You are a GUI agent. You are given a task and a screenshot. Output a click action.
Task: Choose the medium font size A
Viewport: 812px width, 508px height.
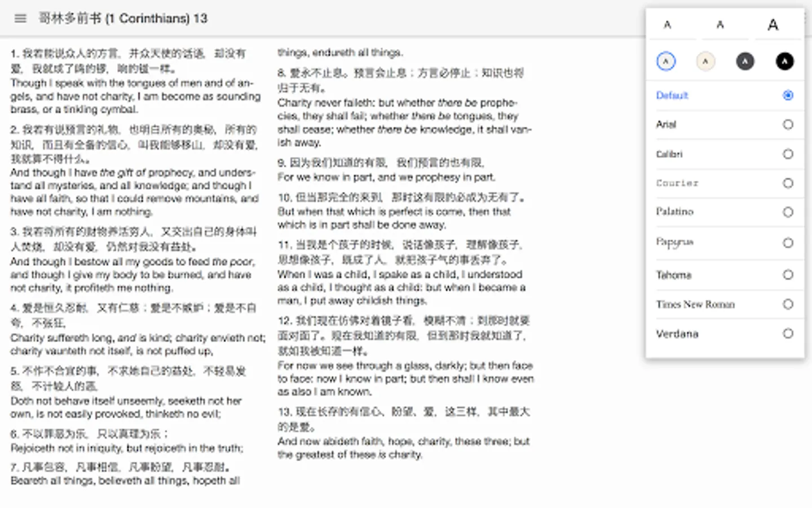[x=720, y=25]
